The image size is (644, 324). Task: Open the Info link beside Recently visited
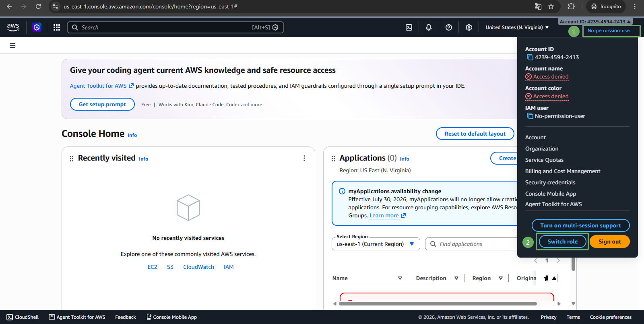(144, 159)
